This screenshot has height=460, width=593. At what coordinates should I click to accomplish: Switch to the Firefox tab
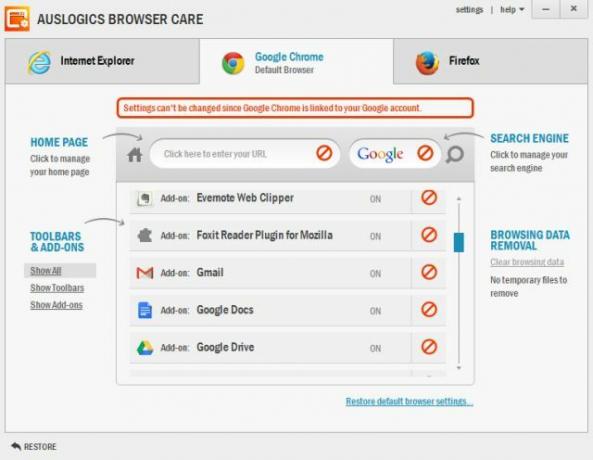pos(491,61)
